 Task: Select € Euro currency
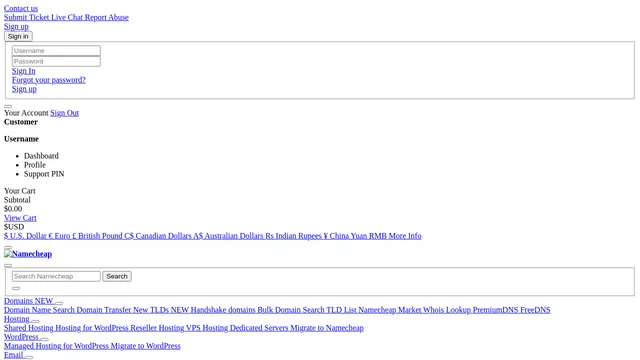[60, 236]
